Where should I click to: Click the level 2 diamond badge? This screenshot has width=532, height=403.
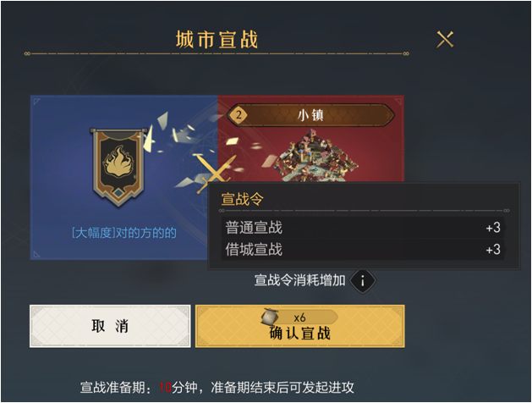[x=239, y=115]
